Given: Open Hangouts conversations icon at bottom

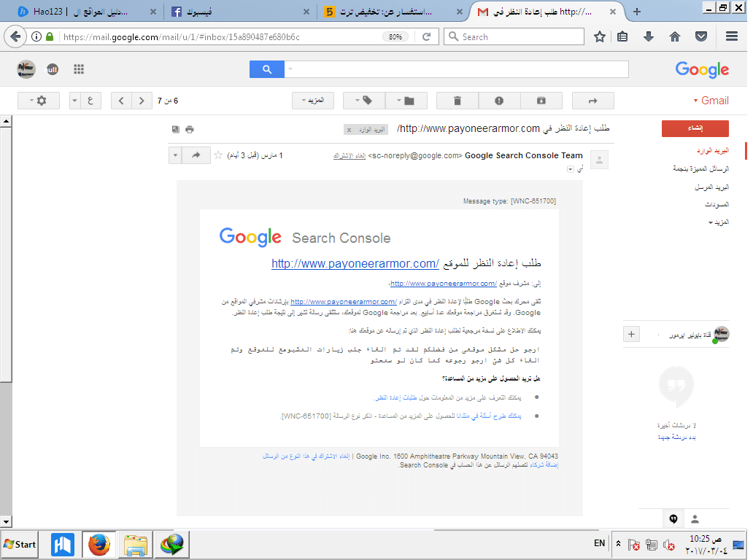Looking at the screenshot, I should click(x=673, y=518).
